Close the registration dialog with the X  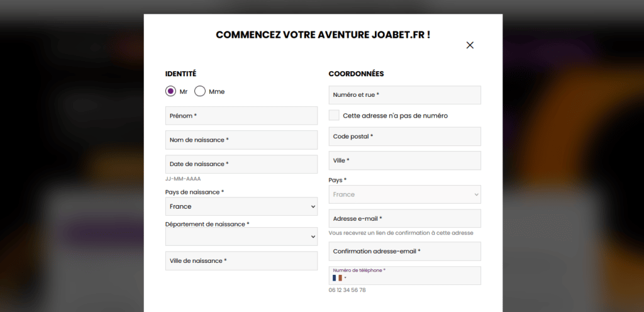[x=470, y=45]
